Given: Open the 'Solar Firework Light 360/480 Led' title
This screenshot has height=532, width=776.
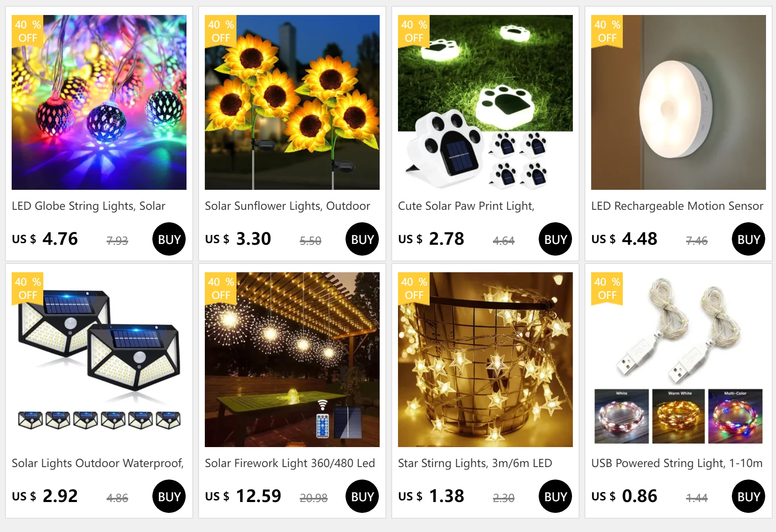Looking at the screenshot, I should coord(290,463).
